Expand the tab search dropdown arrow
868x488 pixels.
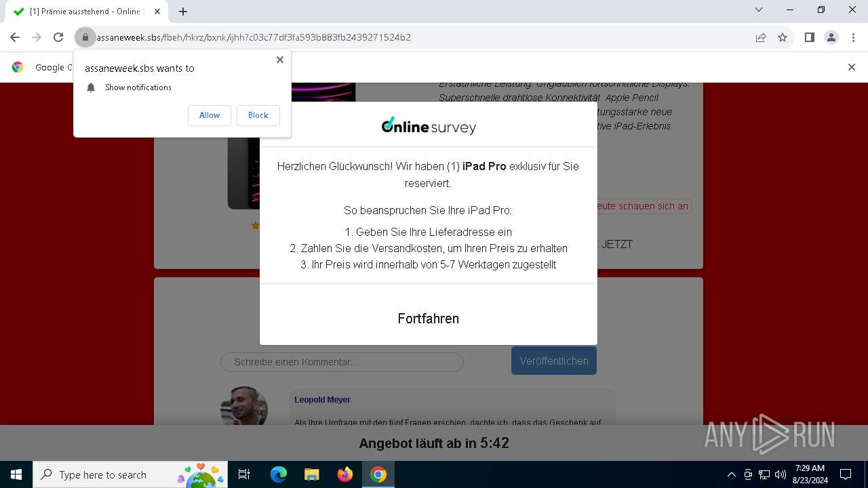[759, 9]
